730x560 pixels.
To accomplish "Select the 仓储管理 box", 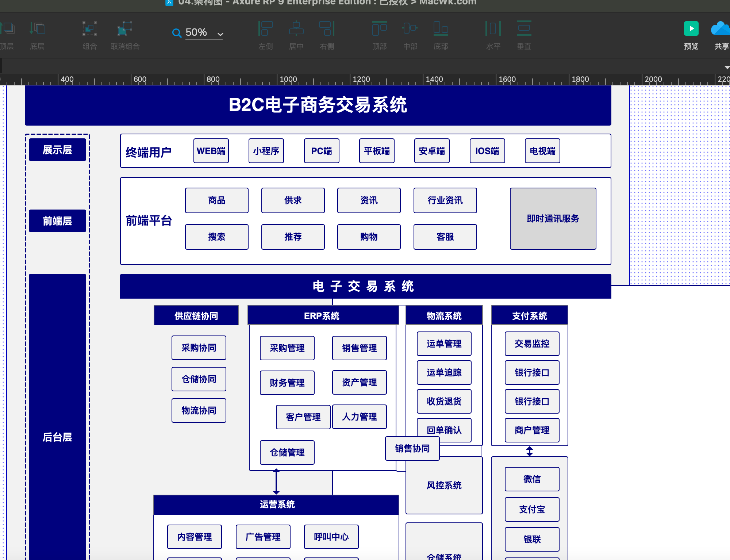I will pyautogui.click(x=287, y=453).
